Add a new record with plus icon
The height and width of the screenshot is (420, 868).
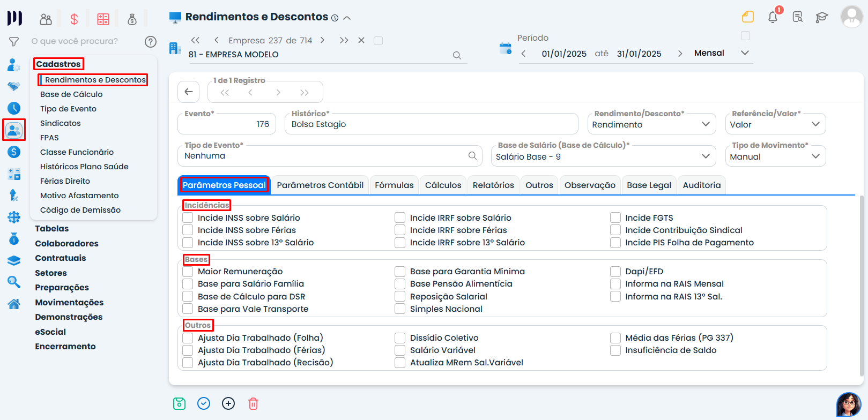click(228, 403)
